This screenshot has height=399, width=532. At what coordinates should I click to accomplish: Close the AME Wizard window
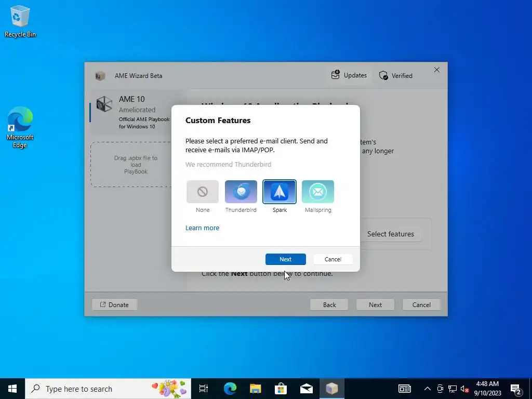coord(436,70)
